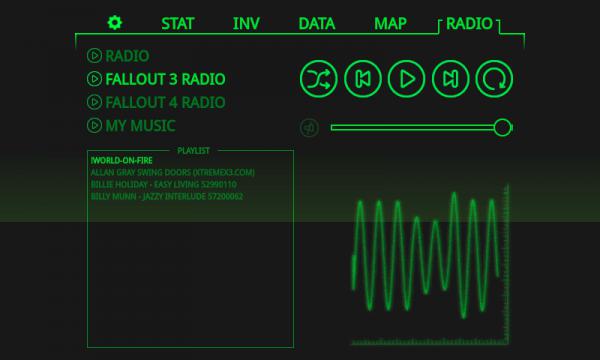Select the !WORLD-ON-FIRE playlist entry
Image resolution: width=600 pixels, height=360 pixels.
click(121, 161)
